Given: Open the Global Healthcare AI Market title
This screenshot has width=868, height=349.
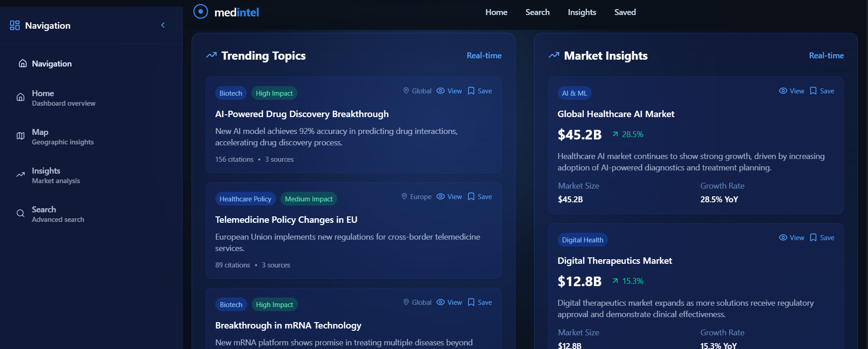Looking at the screenshot, I should [x=616, y=114].
